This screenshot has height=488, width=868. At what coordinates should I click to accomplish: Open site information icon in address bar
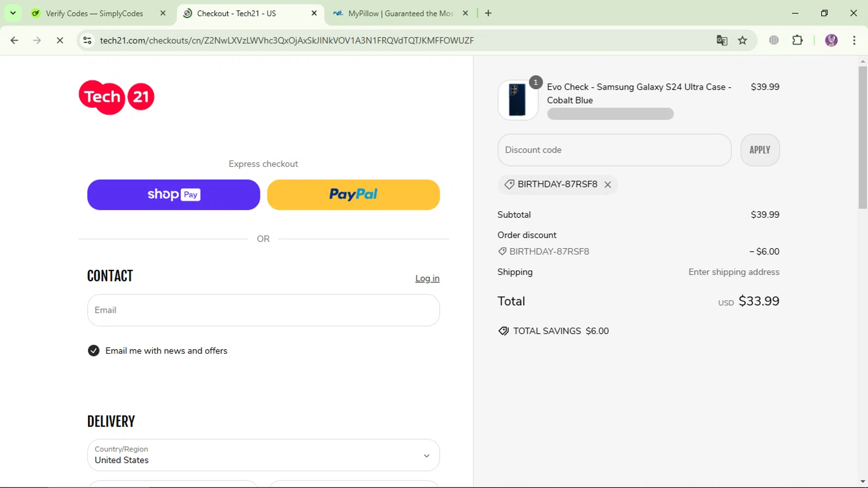click(x=87, y=41)
